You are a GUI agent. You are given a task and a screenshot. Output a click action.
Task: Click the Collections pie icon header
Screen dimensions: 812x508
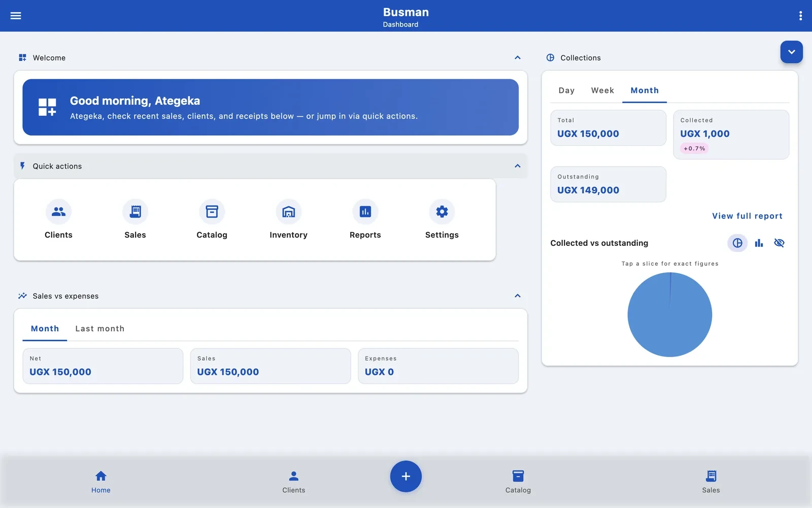click(x=550, y=58)
